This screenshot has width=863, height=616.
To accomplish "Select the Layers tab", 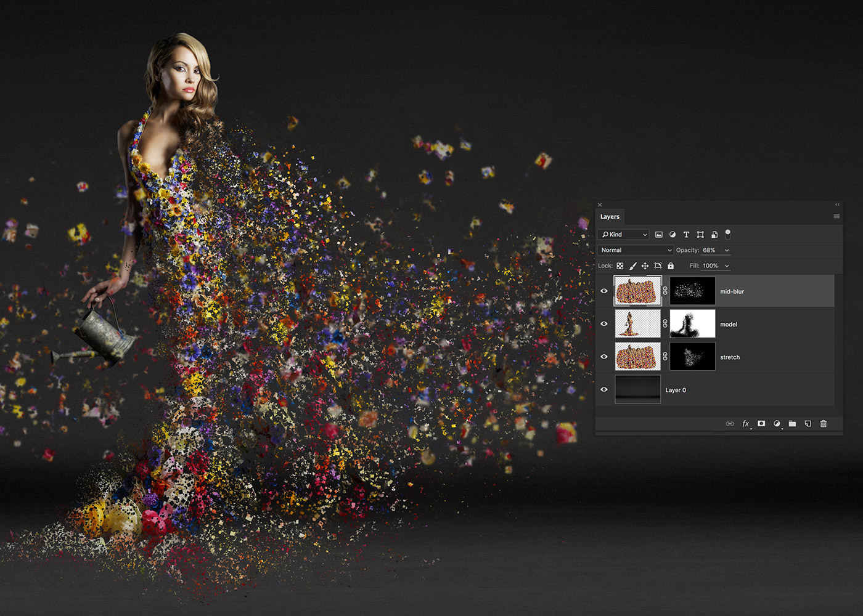I will coord(610,217).
